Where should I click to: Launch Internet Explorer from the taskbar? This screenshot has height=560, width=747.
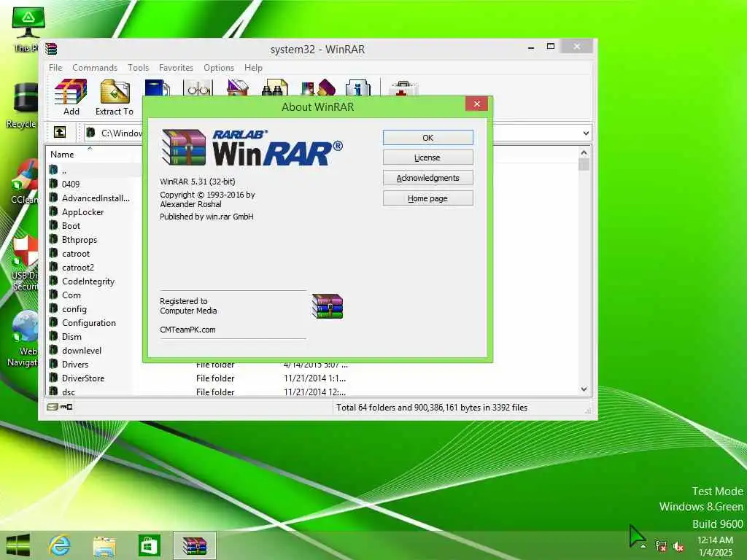60,545
